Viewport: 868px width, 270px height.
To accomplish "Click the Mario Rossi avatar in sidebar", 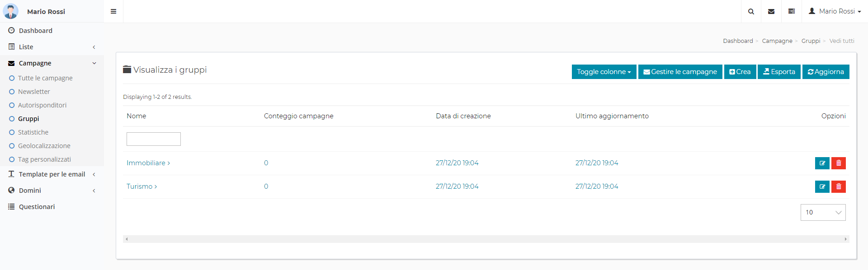I will [x=11, y=11].
